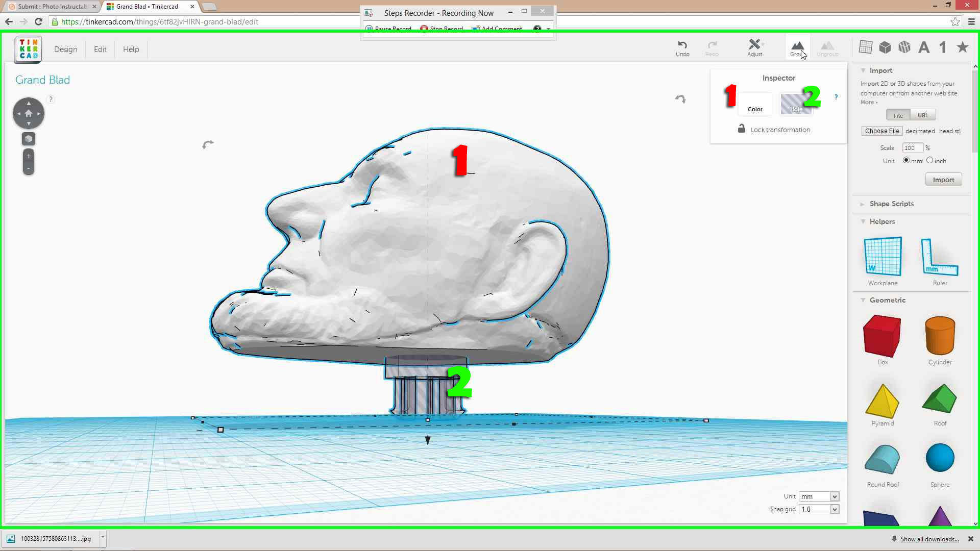The width and height of the screenshot is (980, 551).
Task: Open the Design menu
Action: coord(66,49)
